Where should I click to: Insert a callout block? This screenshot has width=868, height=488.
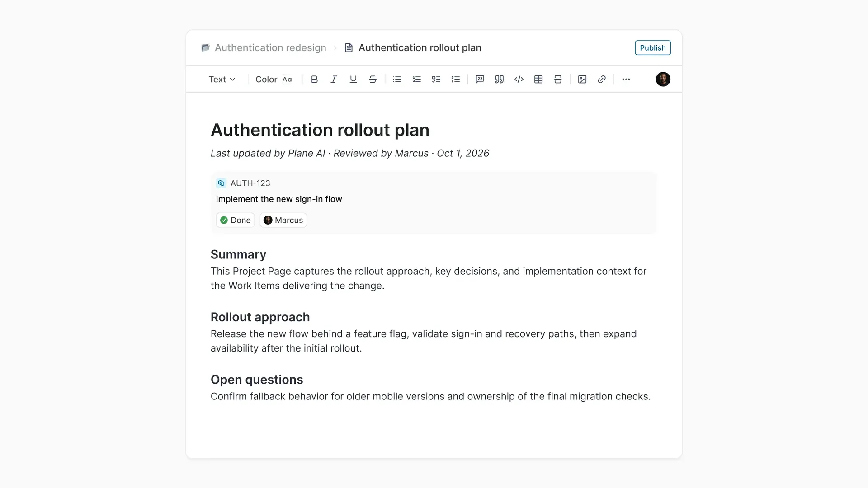click(x=480, y=80)
